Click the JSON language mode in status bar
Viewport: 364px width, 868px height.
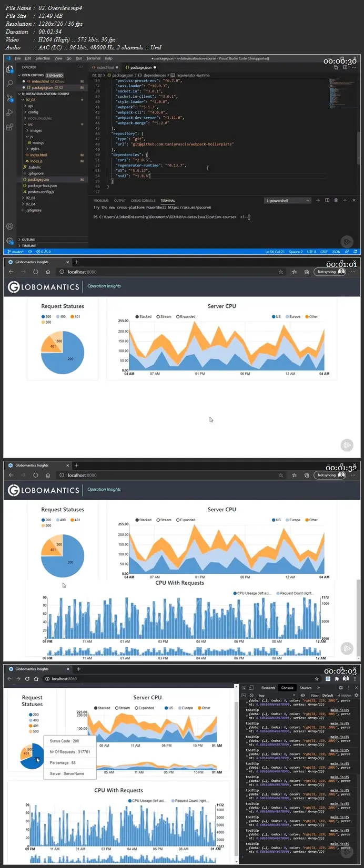click(337, 252)
